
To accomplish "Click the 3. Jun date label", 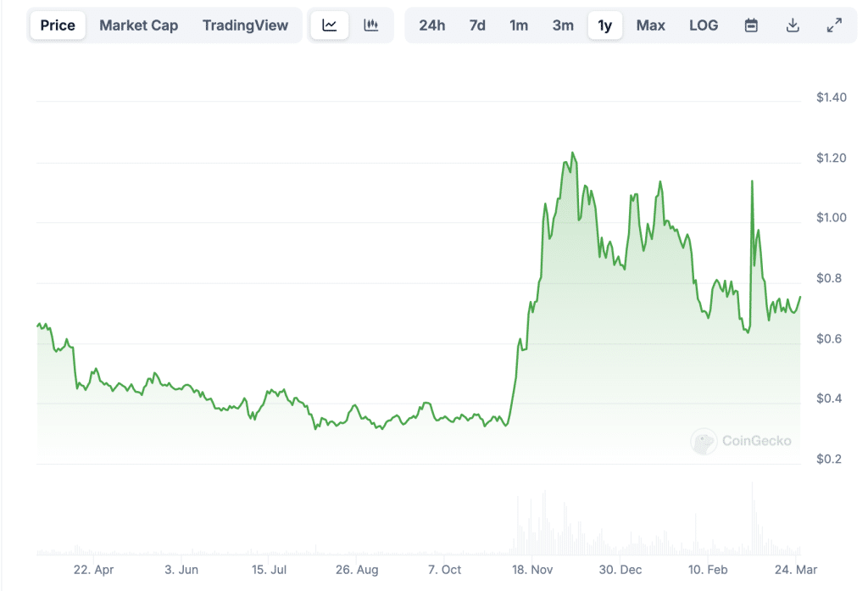I will click(181, 570).
